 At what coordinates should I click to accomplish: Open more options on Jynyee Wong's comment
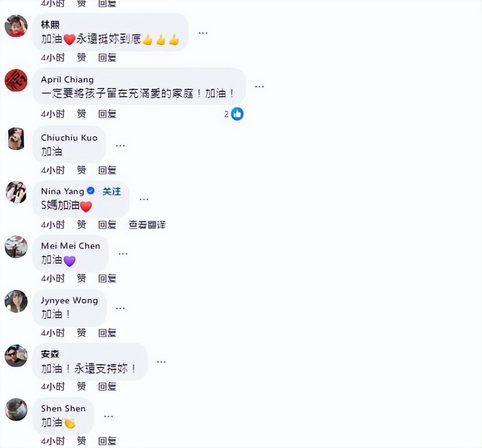coord(120,308)
